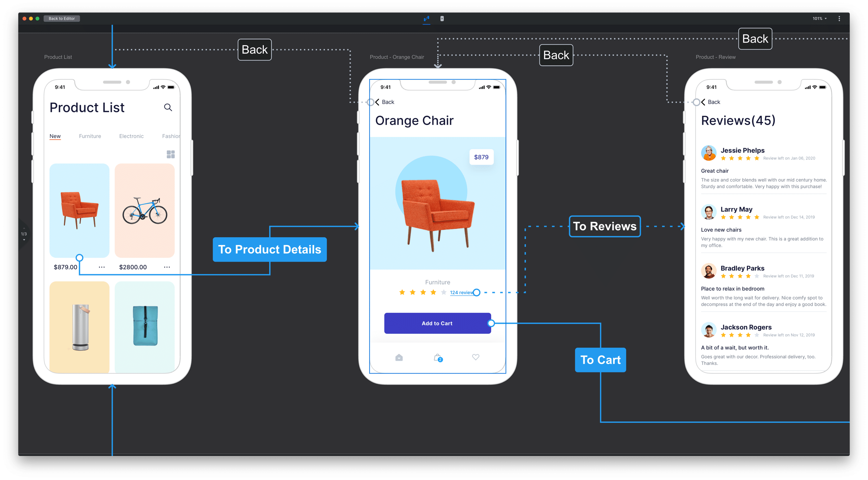The image size is (868, 480).
Task: Click the Back to Editor button
Action: pyautogui.click(x=62, y=18)
